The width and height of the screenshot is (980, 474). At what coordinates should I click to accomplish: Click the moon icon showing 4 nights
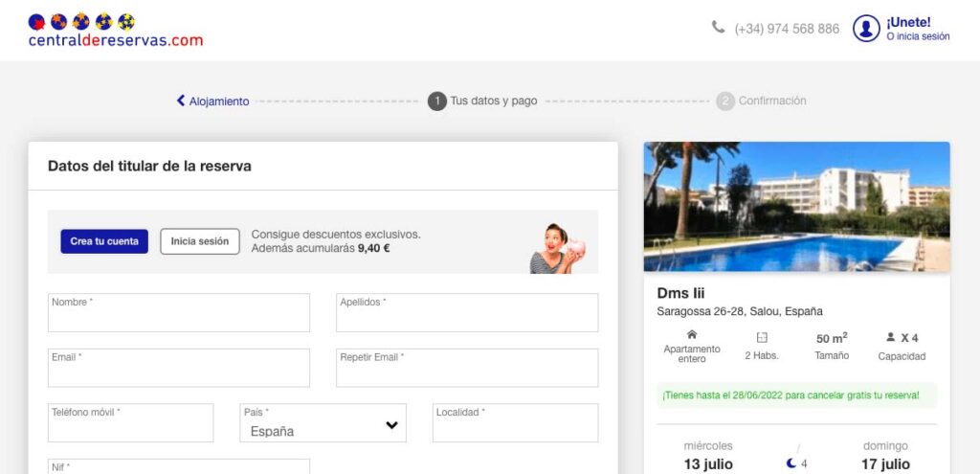(791, 463)
